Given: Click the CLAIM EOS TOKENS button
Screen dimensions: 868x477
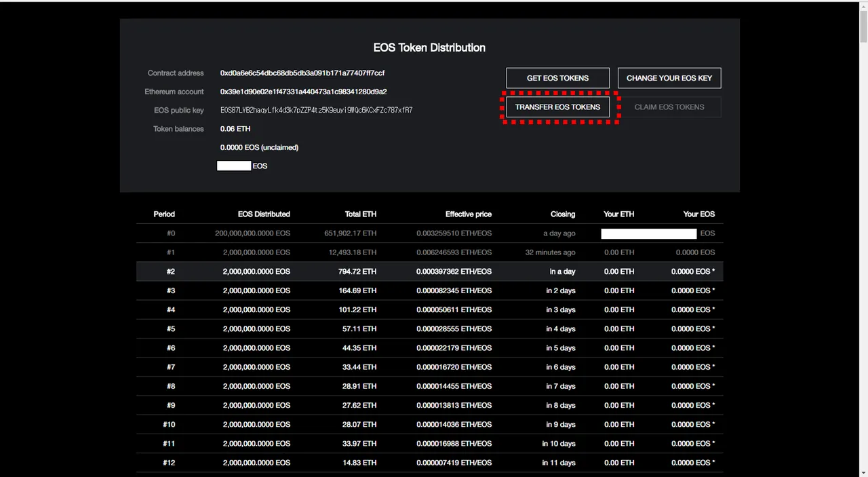Looking at the screenshot, I should (669, 107).
